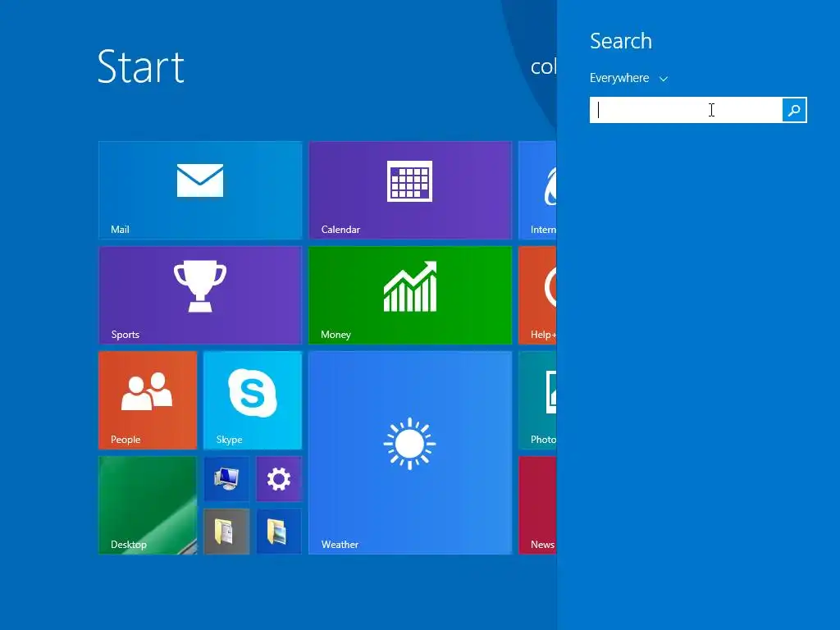Open the Sports trophy tile
Screen dimensions: 840x630
(x=200, y=295)
